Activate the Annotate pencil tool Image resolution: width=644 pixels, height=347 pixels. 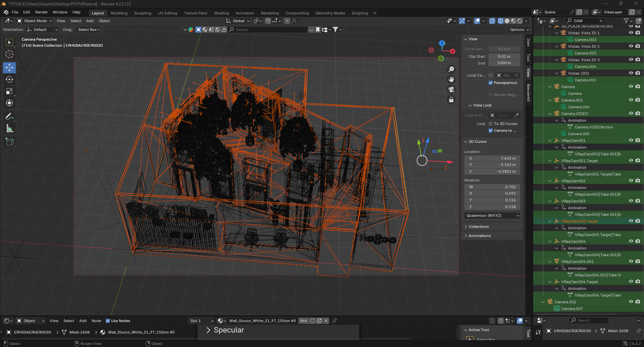point(9,117)
